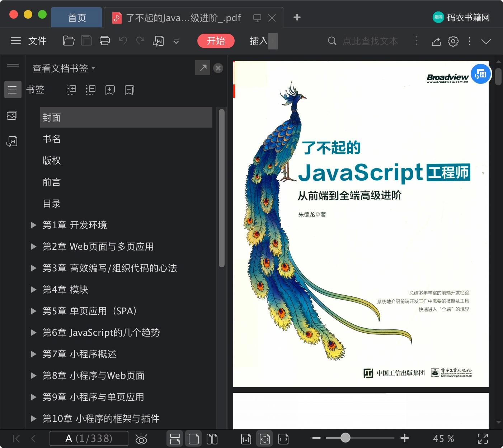Screen dimensions: 503x448
Task: Open 第10章 小程序的框架与插件 bookmark
Action: click(101, 419)
